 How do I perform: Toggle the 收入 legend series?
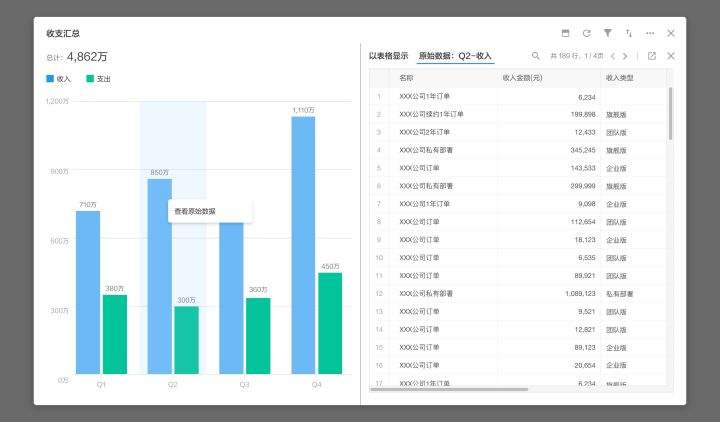59,78
